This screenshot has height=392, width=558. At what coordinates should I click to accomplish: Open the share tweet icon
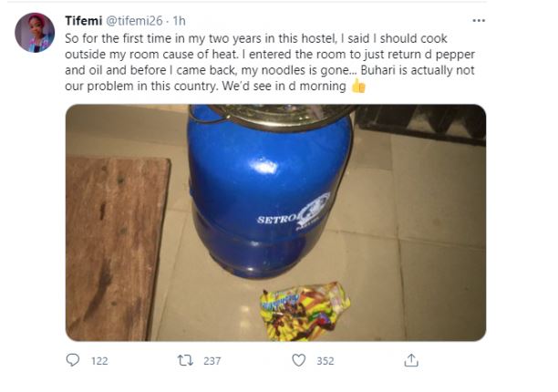[x=411, y=361]
